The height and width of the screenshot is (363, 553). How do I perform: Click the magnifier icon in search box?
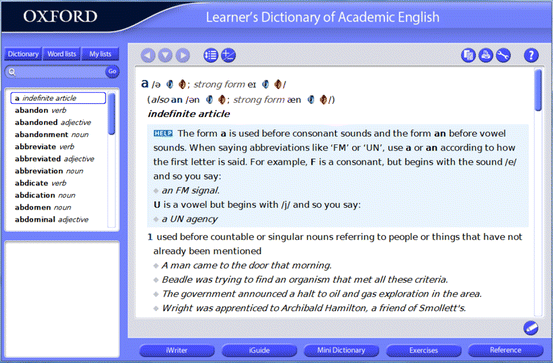[12, 72]
